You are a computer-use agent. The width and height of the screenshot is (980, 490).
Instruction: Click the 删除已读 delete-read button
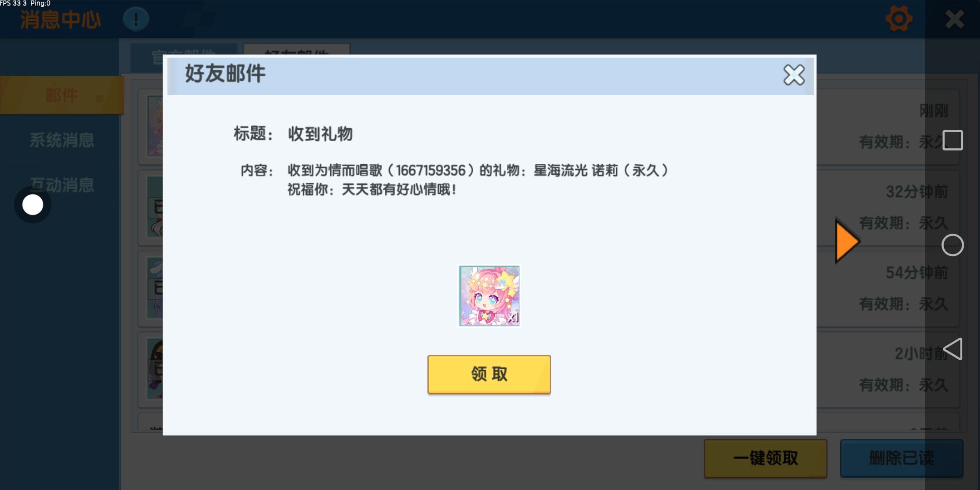902,458
